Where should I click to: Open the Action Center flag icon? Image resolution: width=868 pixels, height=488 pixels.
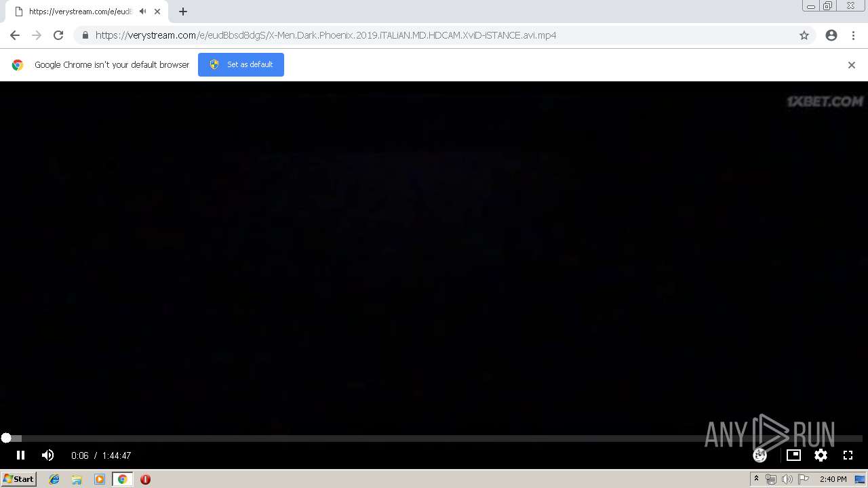(x=804, y=479)
